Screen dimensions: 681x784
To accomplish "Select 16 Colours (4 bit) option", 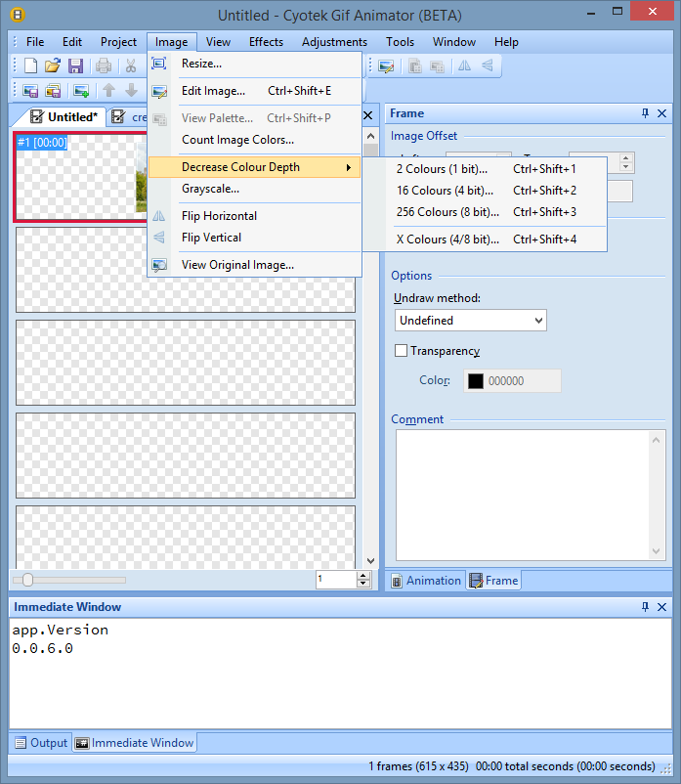I will pyautogui.click(x=485, y=191).
